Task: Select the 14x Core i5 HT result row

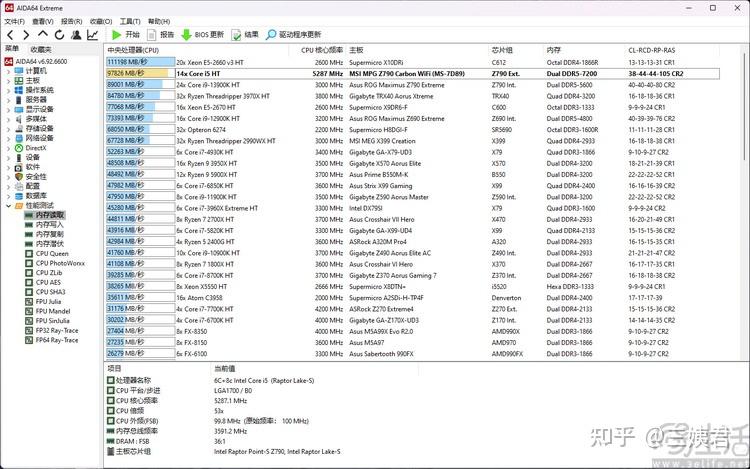Action: pos(412,74)
